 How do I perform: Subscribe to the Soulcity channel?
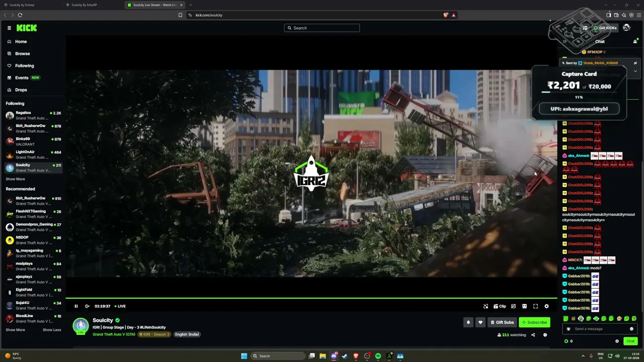pyautogui.click(x=534, y=322)
